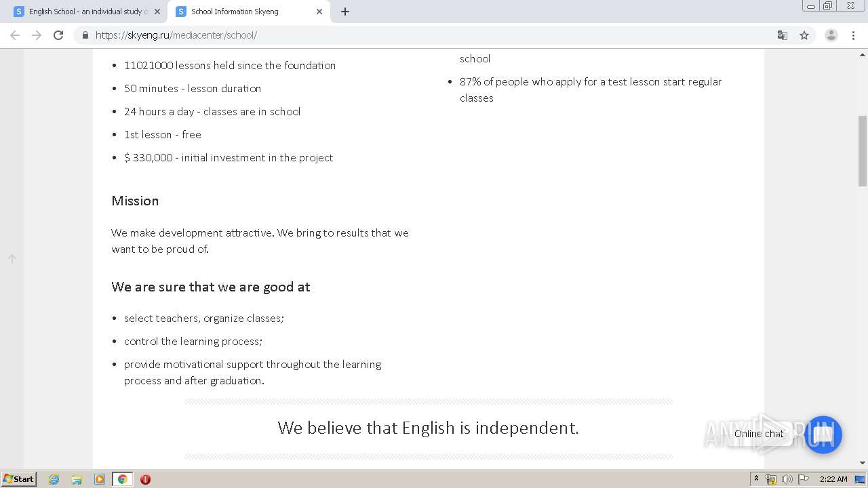This screenshot has height=488, width=868.
Task: Open volume speaker tray icon
Action: pyautogui.click(x=787, y=479)
